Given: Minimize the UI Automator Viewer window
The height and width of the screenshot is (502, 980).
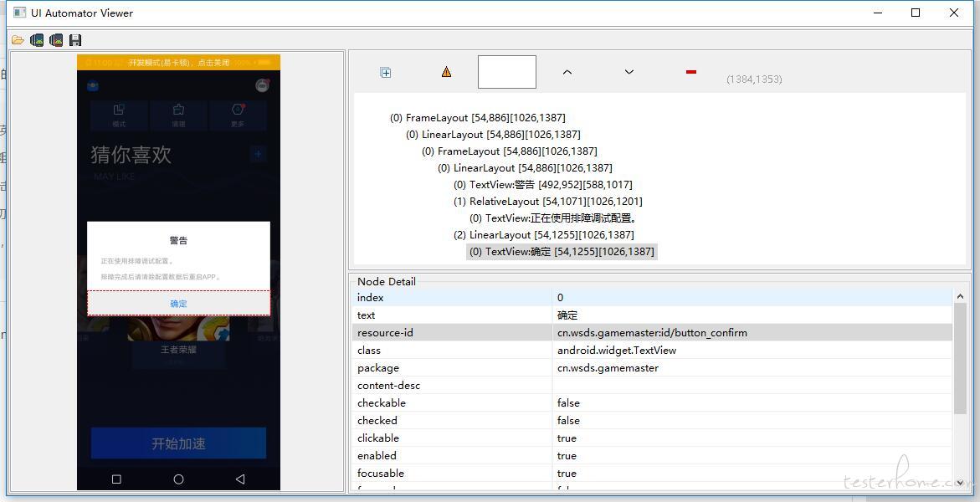Looking at the screenshot, I should 878,13.
